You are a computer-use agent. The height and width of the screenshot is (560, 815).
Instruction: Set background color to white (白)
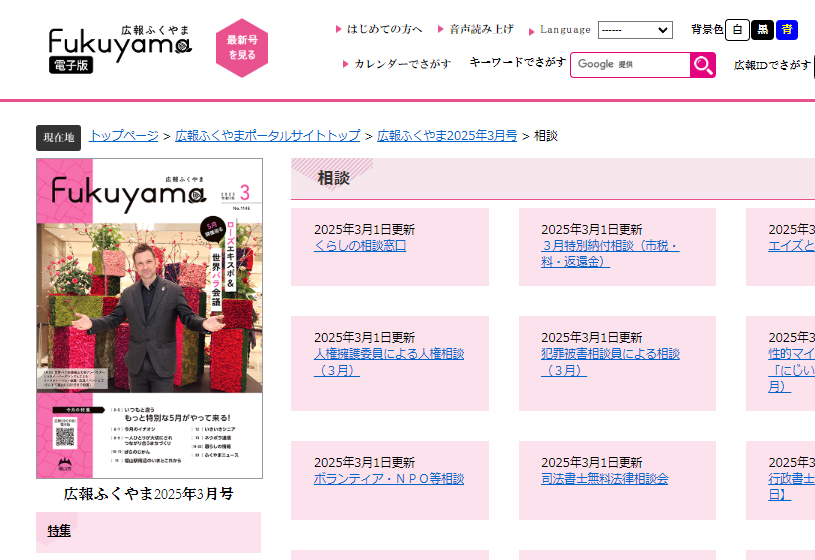click(x=737, y=30)
